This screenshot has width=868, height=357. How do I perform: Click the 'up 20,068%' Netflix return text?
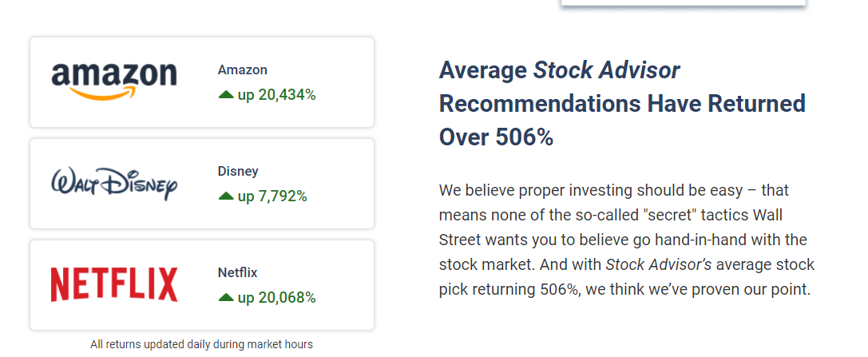coord(277,298)
